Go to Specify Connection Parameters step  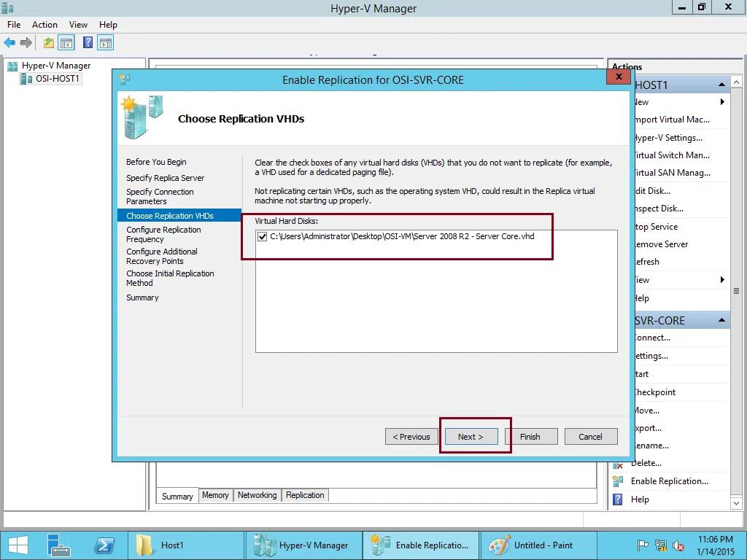point(160,197)
